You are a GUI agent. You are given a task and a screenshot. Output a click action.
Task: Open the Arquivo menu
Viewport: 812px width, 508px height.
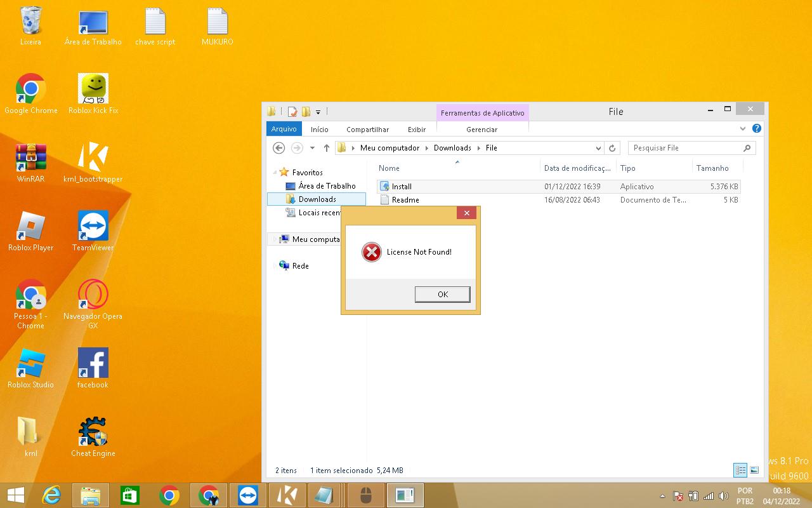click(x=284, y=129)
